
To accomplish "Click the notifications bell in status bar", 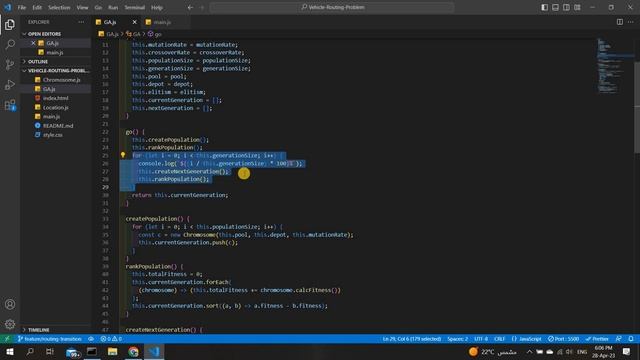I will (631, 339).
